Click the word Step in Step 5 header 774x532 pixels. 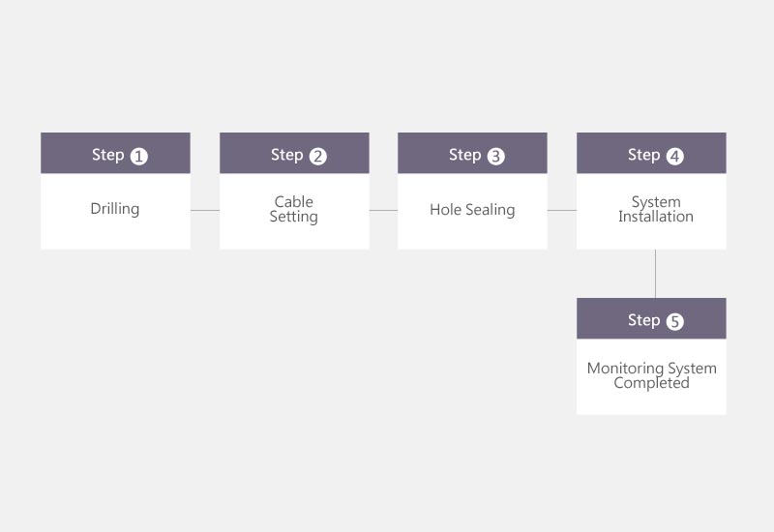pos(643,321)
